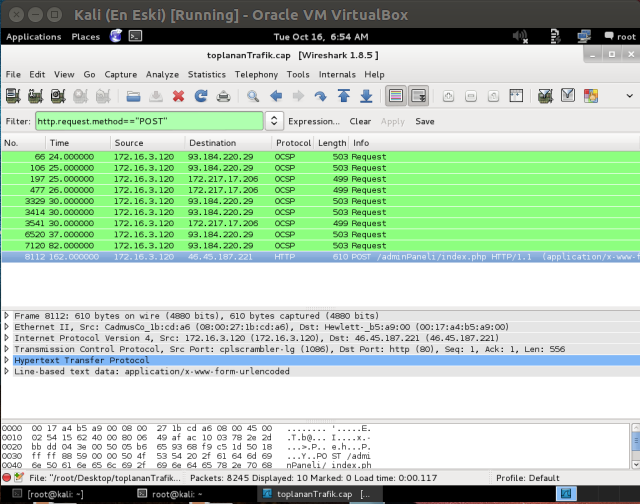Image resolution: width=640 pixels, height=504 pixels.
Task: Select packet 477 row
Action: (x=320, y=190)
